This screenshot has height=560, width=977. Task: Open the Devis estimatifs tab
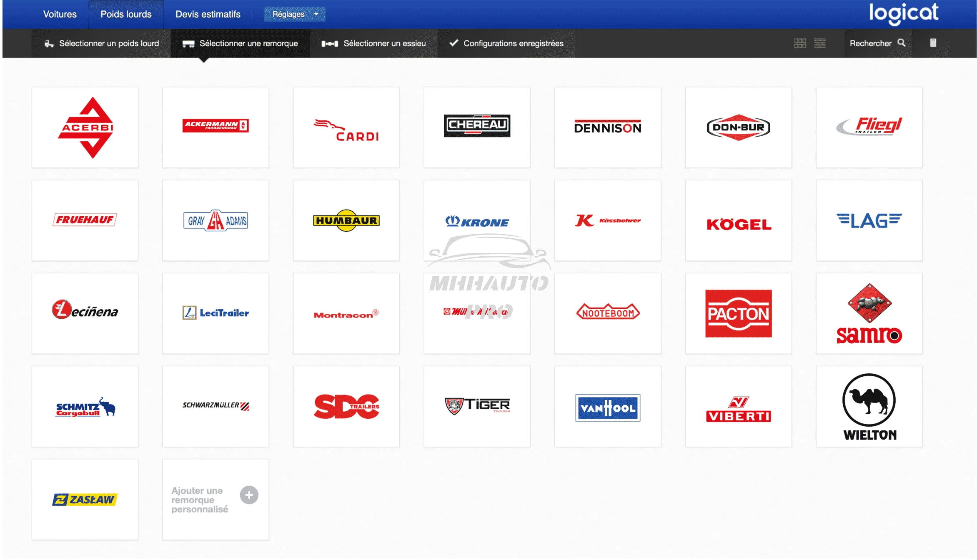(x=208, y=14)
